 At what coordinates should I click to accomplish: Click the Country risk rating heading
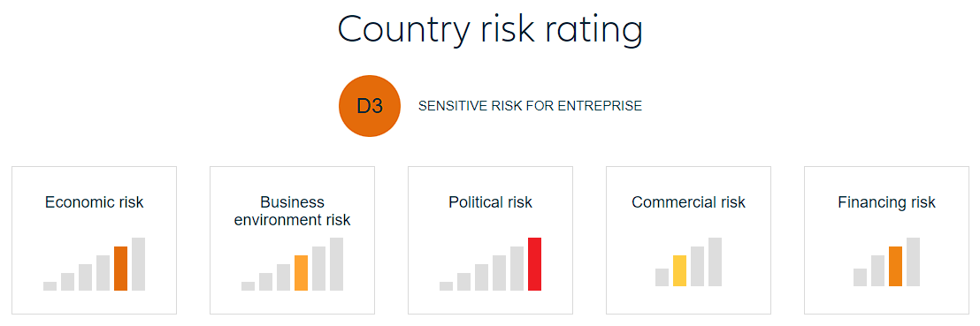[490, 29]
